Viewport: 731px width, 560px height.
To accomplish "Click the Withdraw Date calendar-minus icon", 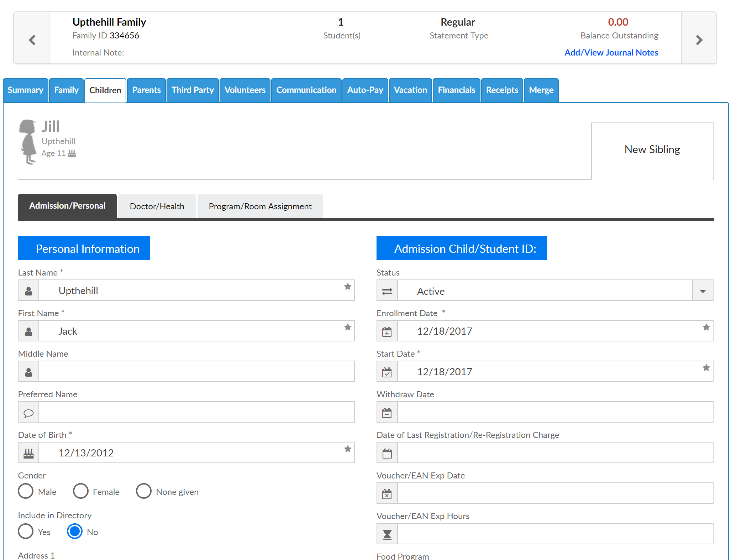I will [x=387, y=413].
